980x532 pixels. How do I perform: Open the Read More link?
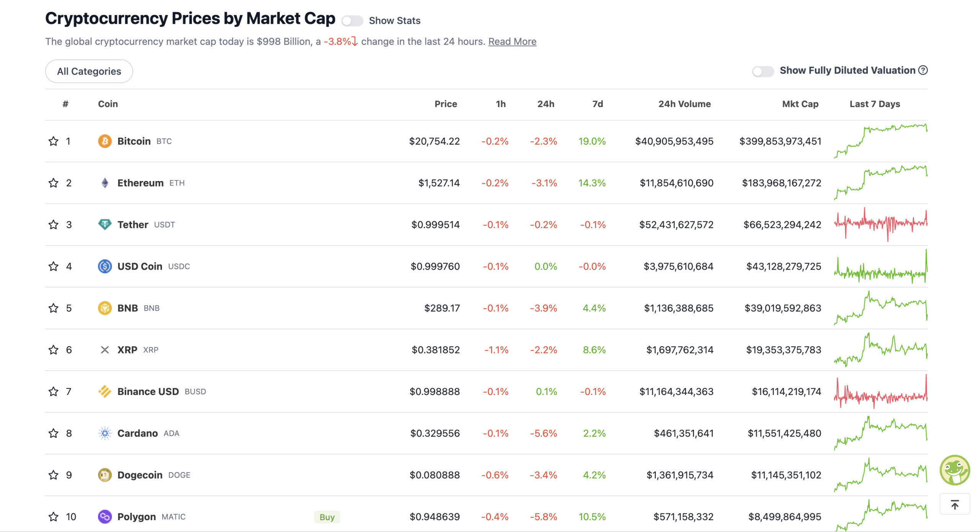pyautogui.click(x=512, y=41)
